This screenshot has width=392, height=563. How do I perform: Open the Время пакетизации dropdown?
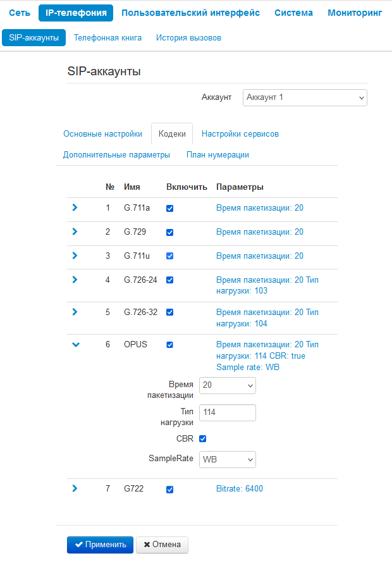(x=227, y=385)
